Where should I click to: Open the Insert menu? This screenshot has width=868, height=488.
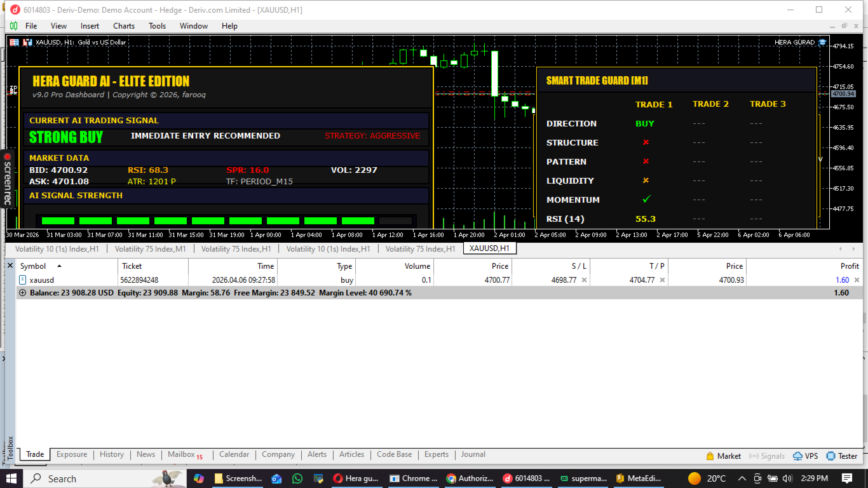tap(90, 26)
